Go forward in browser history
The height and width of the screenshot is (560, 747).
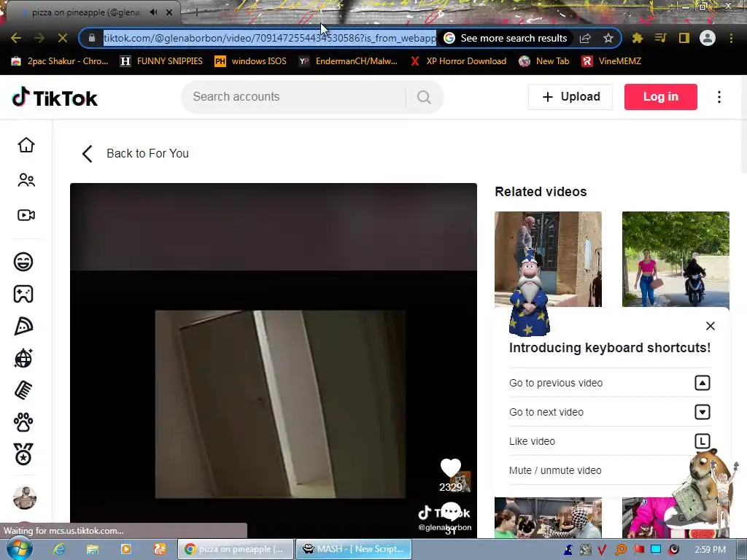coord(39,38)
